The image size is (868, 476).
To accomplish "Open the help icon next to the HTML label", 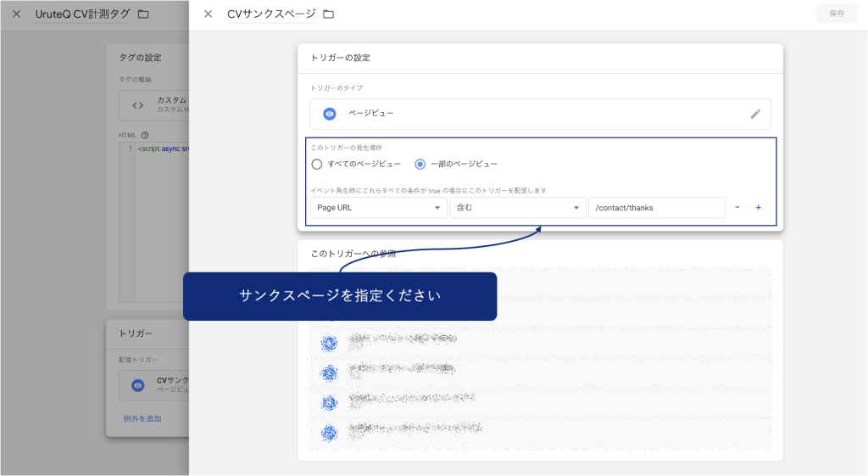I will point(145,135).
